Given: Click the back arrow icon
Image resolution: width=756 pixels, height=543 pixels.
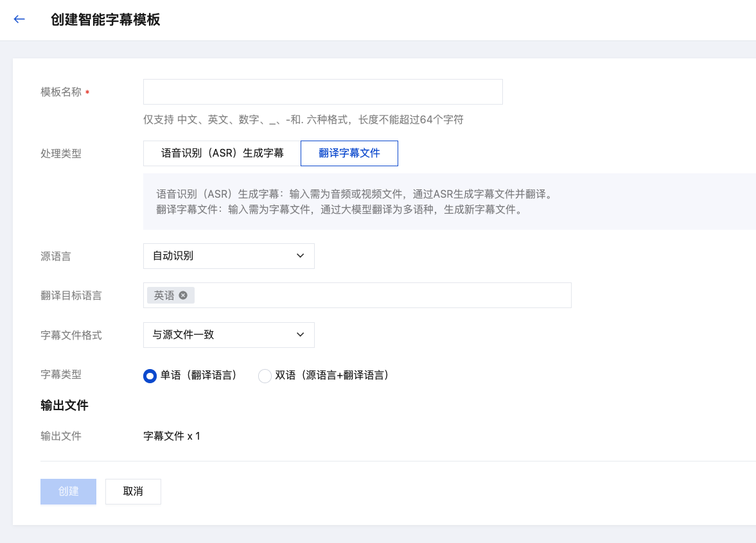Looking at the screenshot, I should [x=19, y=19].
